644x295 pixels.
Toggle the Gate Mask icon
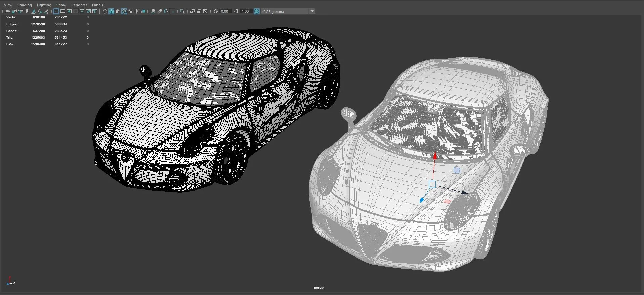(x=76, y=11)
